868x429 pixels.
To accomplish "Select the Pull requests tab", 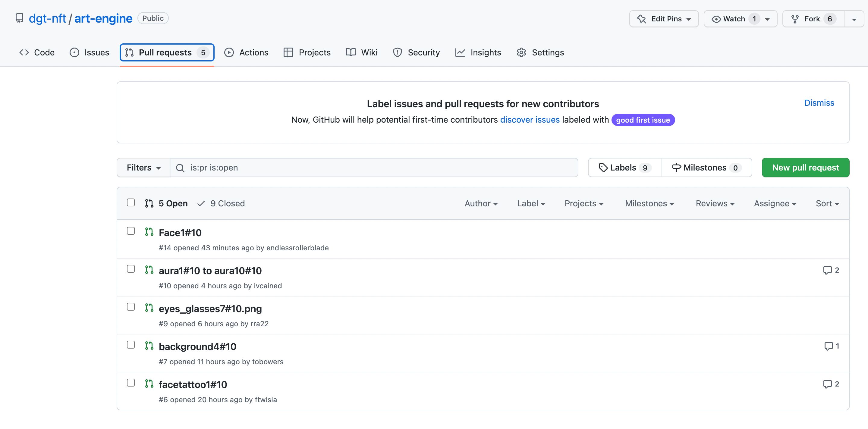I will 167,52.
